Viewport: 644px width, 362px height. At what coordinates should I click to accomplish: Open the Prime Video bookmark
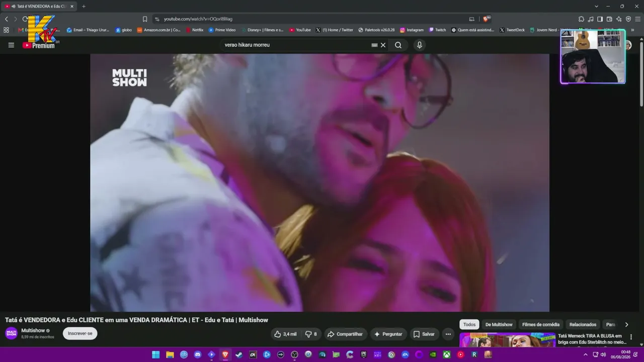222,30
